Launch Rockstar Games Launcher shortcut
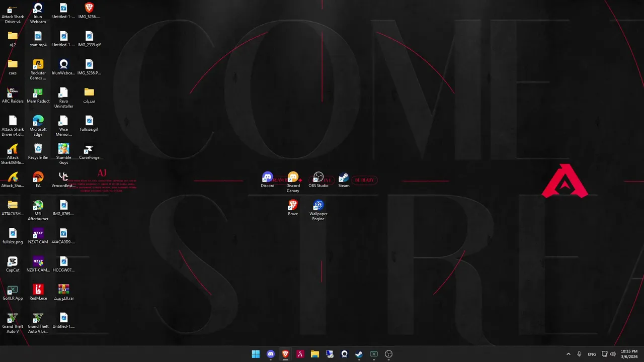 [38, 70]
